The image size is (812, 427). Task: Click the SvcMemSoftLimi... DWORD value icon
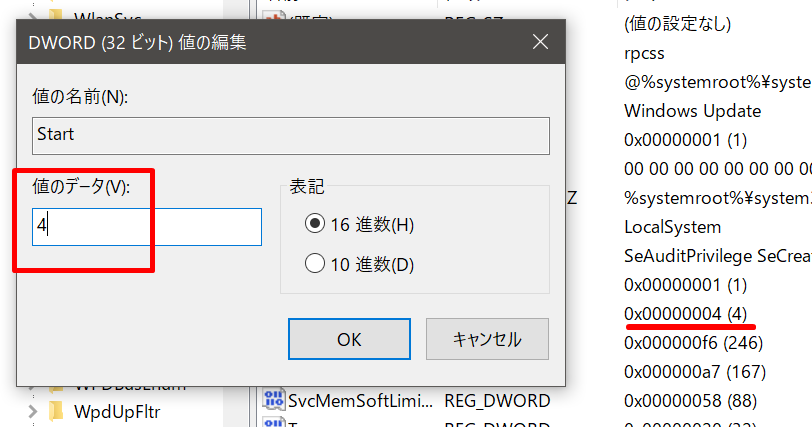[273, 400]
